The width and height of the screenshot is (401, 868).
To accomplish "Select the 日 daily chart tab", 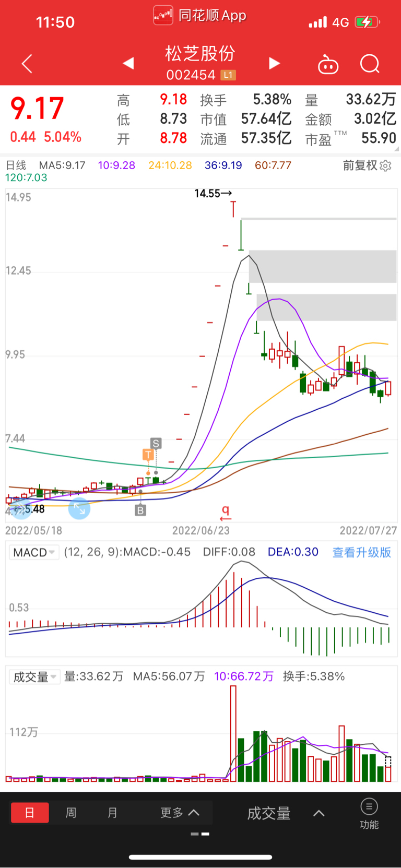I will tap(30, 813).
